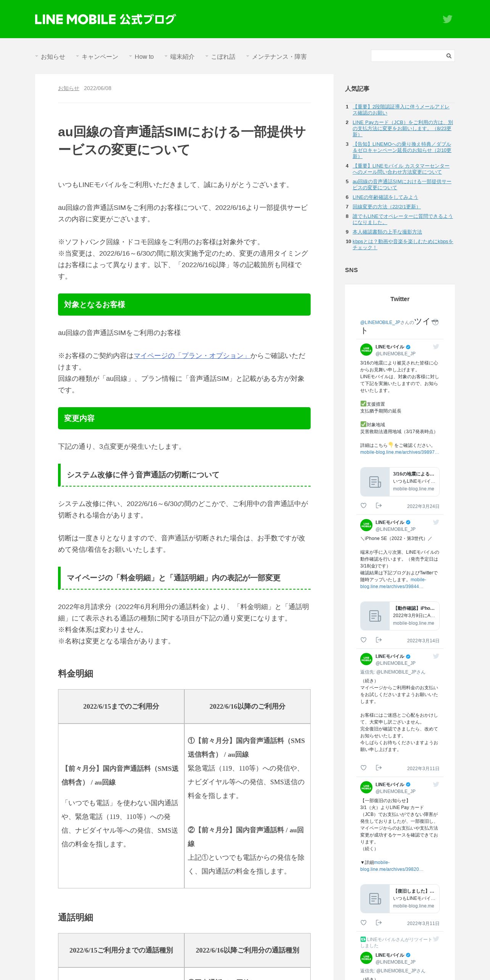Click the search magnifier icon
This screenshot has height=980, width=490.
[x=449, y=56]
